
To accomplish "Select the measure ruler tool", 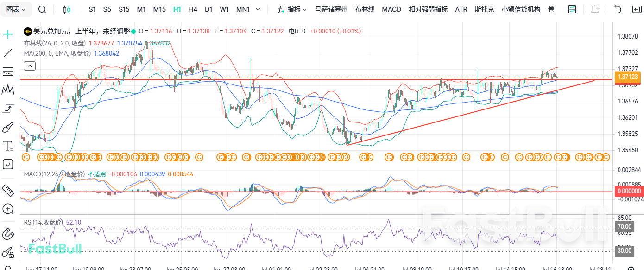I will coord(7,190).
